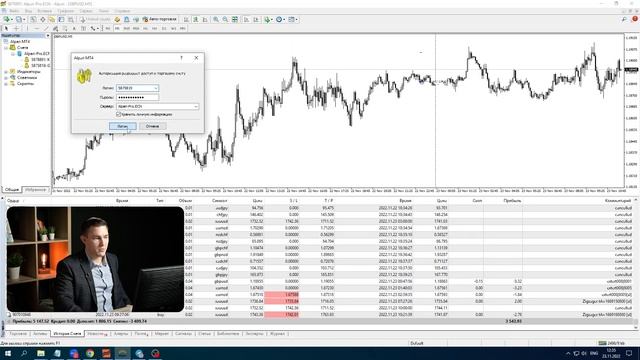Tile chart windows icon

[x=235, y=19]
